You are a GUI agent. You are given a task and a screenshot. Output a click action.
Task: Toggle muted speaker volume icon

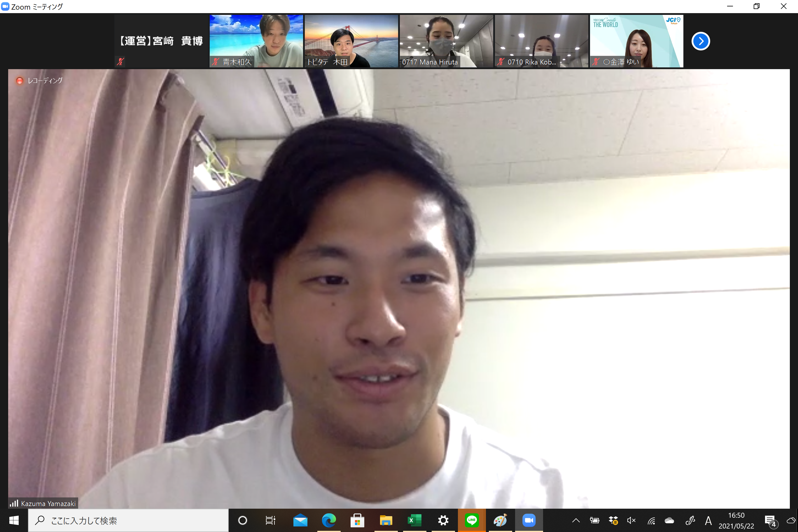tap(631, 520)
